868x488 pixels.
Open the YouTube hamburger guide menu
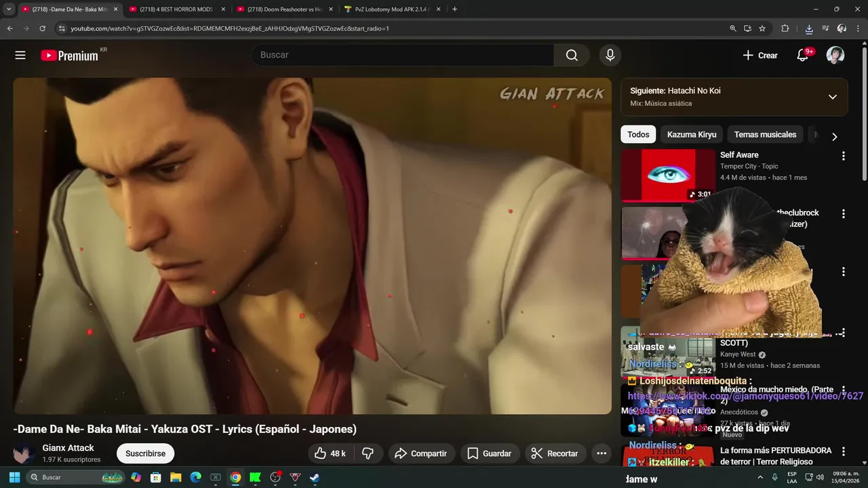20,56
